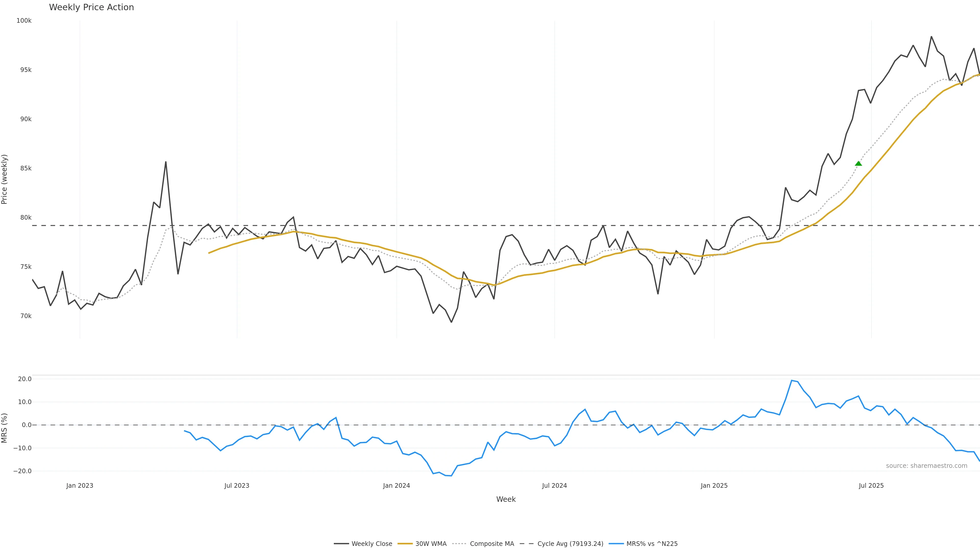
Task: Select the Jul 2023 x-axis tick label
Action: point(237,486)
